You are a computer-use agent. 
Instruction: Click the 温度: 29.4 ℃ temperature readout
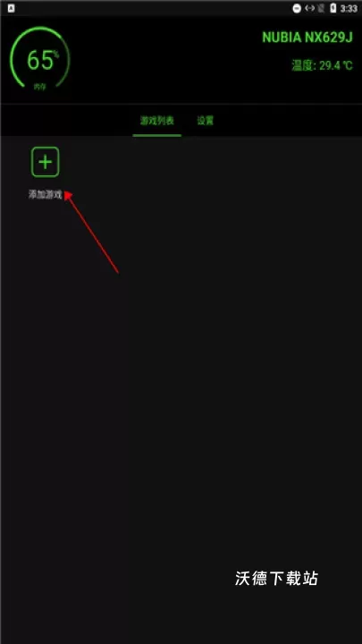click(322, 65)
